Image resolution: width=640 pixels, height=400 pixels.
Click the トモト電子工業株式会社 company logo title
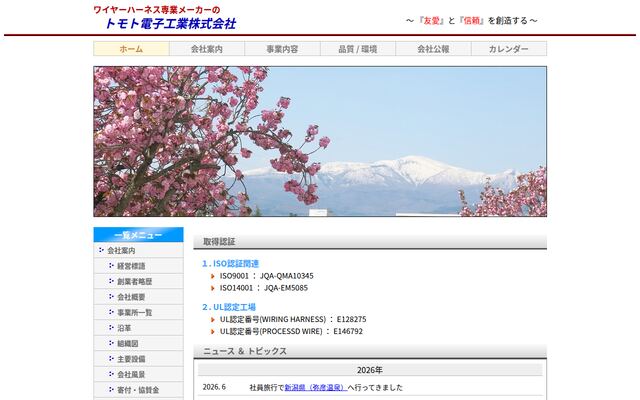point(171,24)
